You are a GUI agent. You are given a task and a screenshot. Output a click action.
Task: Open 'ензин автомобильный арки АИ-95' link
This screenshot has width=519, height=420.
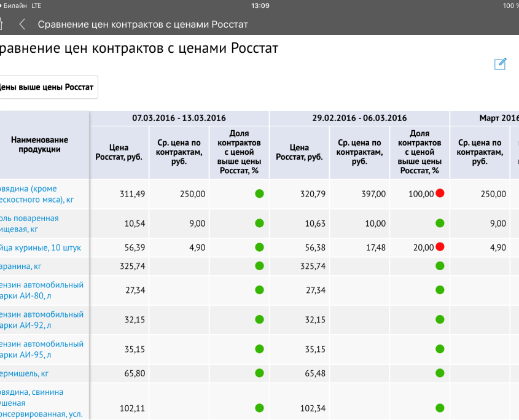42,349
